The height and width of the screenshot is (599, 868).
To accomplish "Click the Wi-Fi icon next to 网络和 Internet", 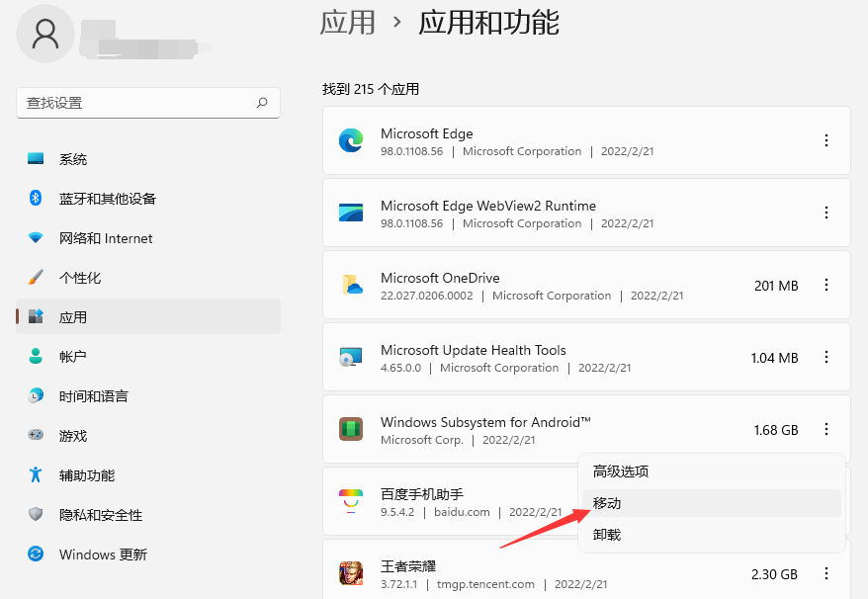I will click(36, 238).
